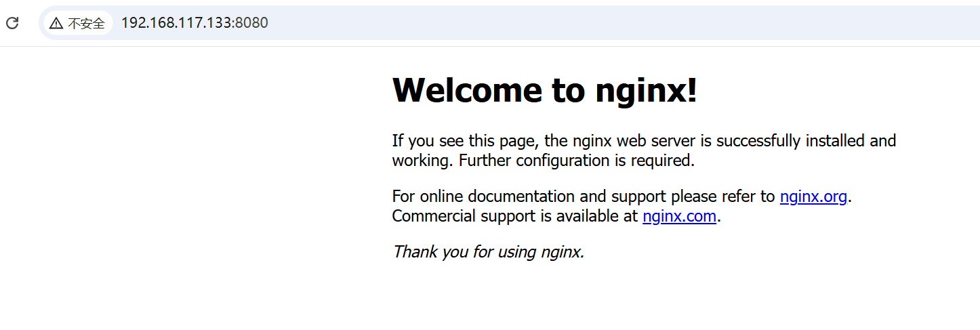Open the nginx.org documentation link
980x330 pixels.
(x=813, y=197)
